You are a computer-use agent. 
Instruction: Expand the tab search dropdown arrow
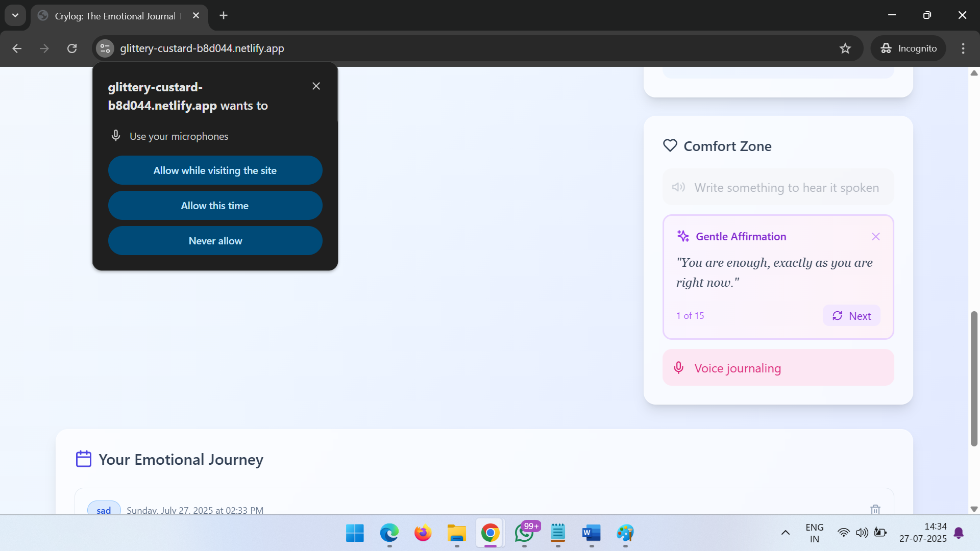click(15, 15)
